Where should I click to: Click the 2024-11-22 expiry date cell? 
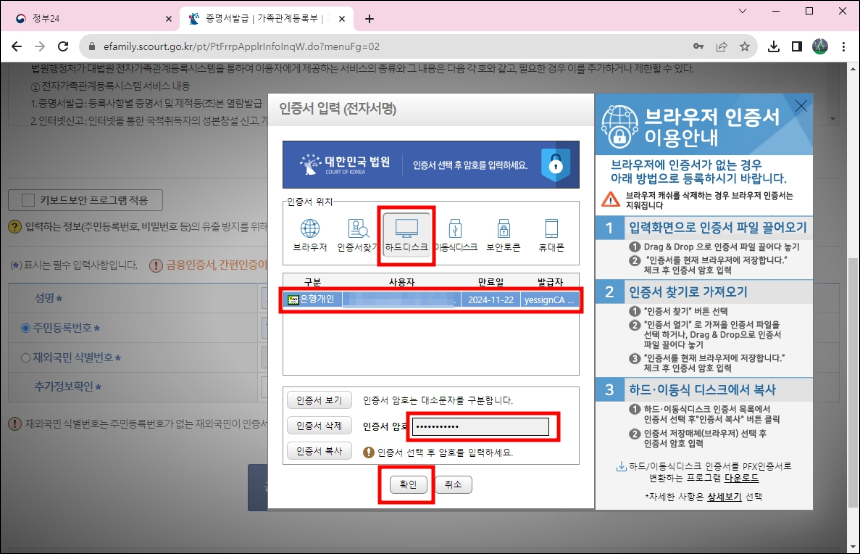491,299
